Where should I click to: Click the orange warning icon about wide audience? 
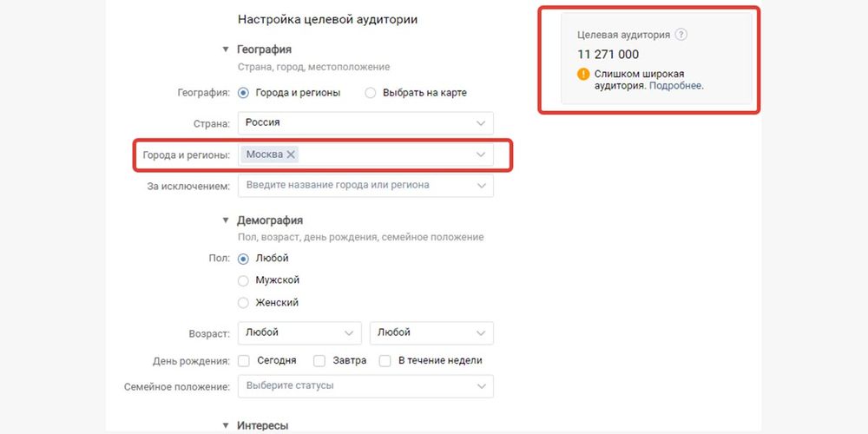[583, 74]
